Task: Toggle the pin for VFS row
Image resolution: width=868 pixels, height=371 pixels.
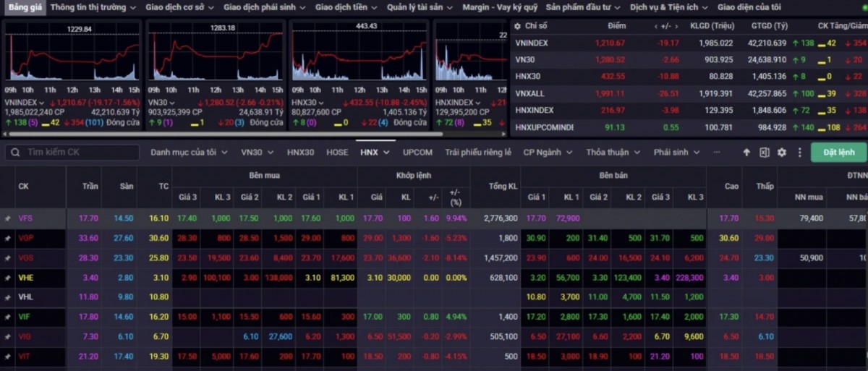Action: tap(8, 218)
